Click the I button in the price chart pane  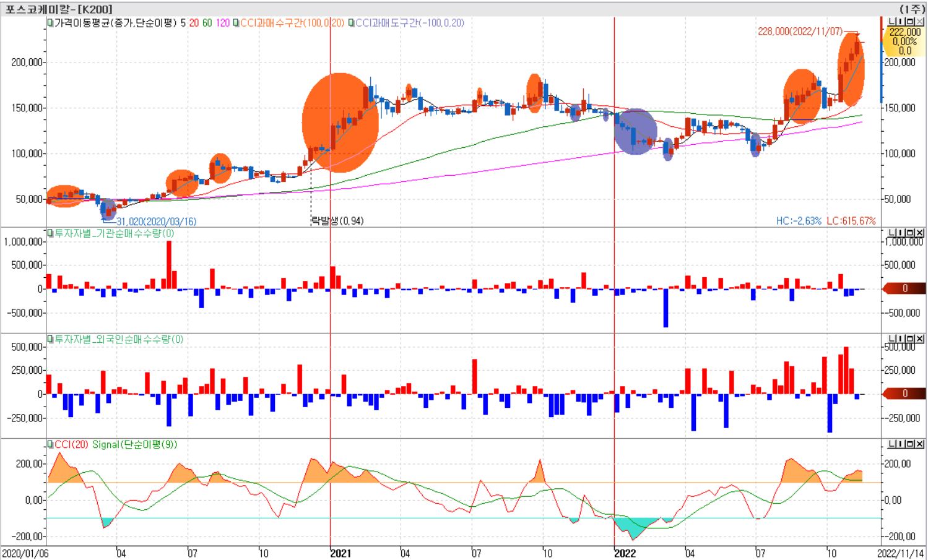pos(901,22)
